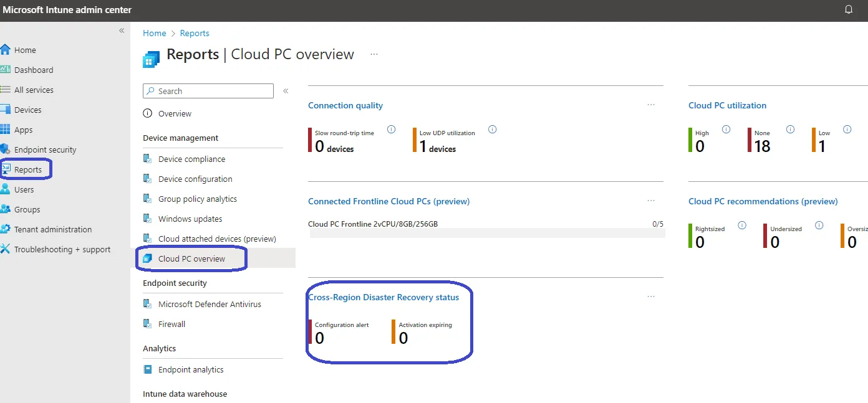868x403 pixels.
Task: Click the Search input field
Action: coord(212,91)
